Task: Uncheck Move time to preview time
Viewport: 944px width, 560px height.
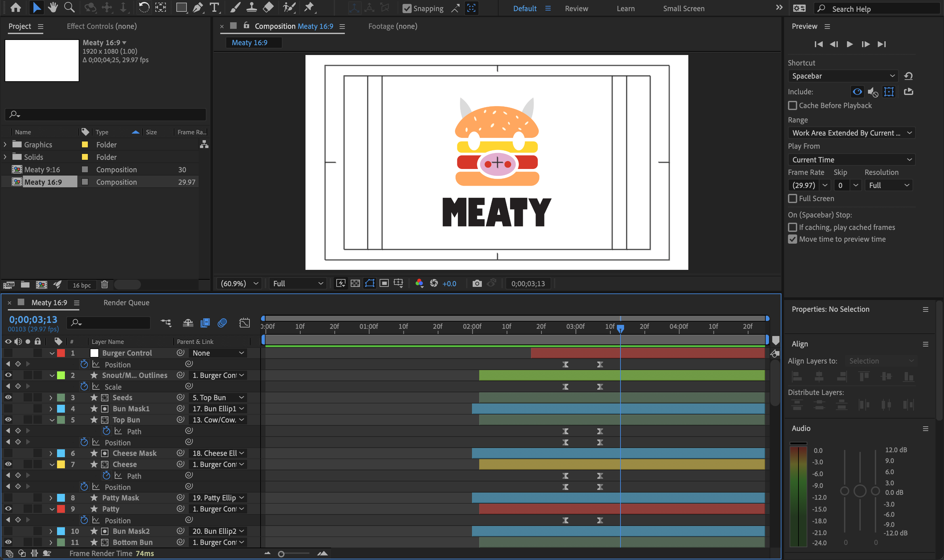Action: tap(792, 239)
